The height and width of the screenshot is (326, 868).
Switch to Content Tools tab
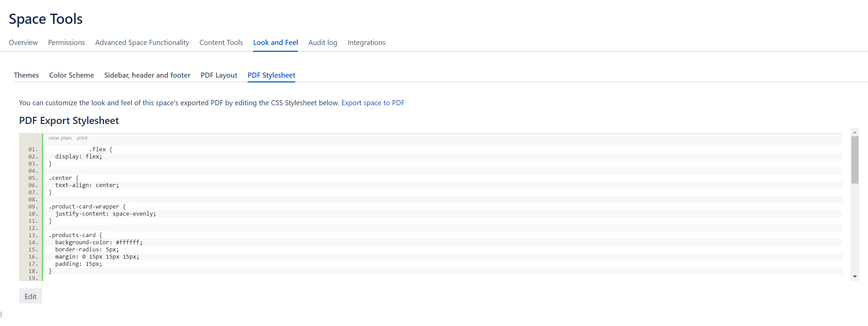221,43
